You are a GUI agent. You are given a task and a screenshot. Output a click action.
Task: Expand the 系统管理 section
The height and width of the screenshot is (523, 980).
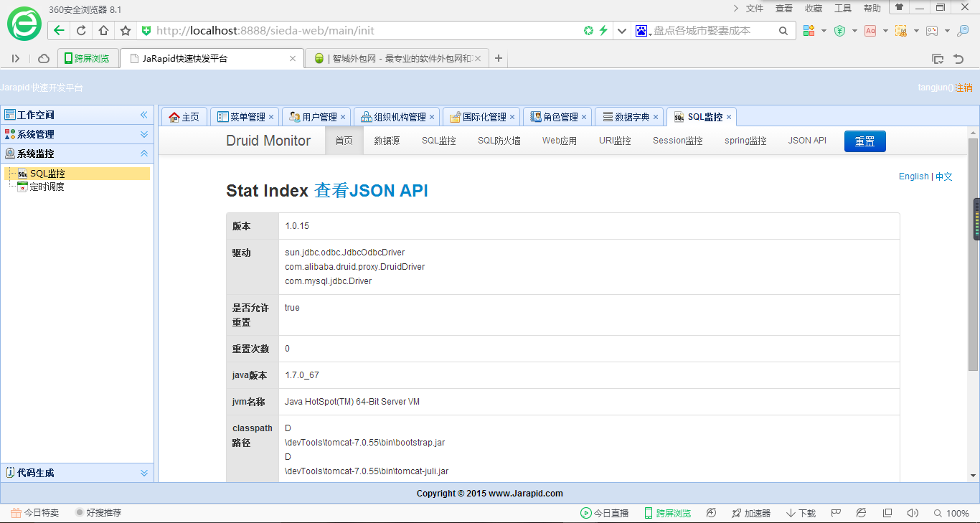coord(77,134)
